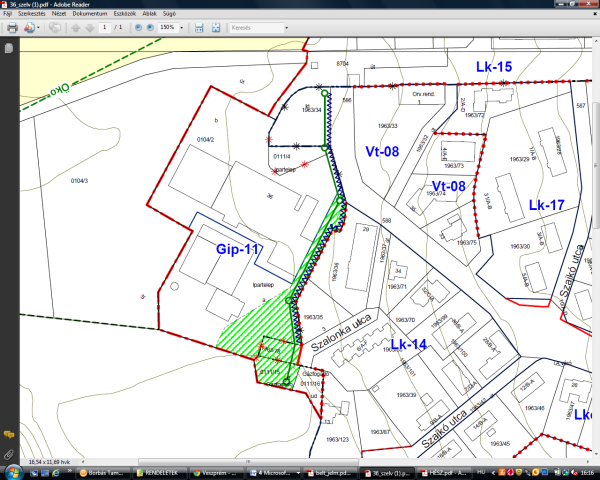Open the Pages thumbnail panel in the sidebar

pyautogui.click(x=8, y=48)
